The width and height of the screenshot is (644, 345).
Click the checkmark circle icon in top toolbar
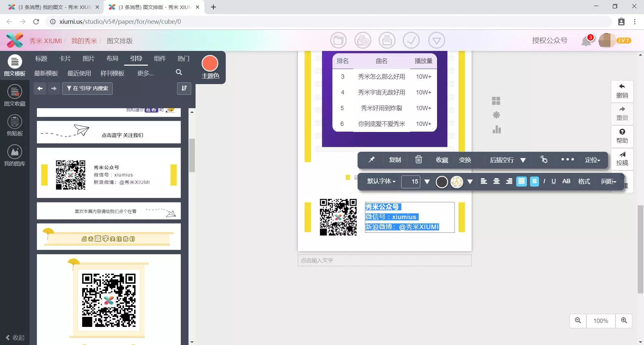point(411,41)
